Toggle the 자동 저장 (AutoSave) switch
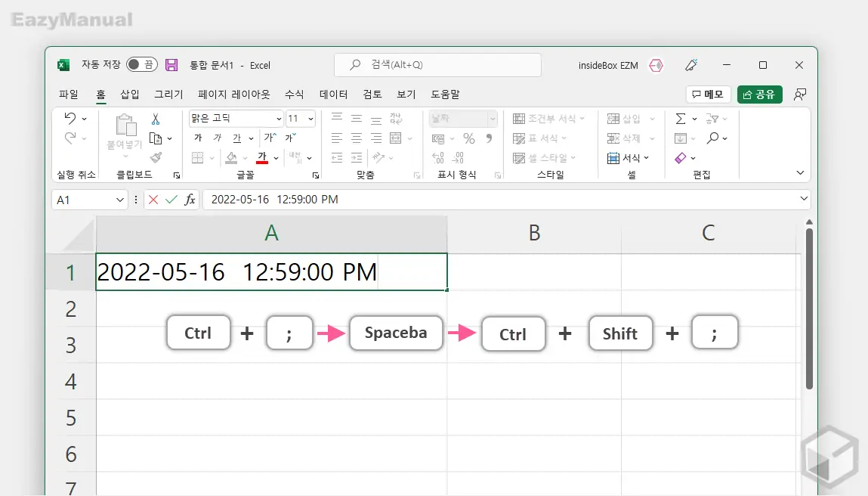This screenshot has width=868, height=496. [x=142, y=65]
